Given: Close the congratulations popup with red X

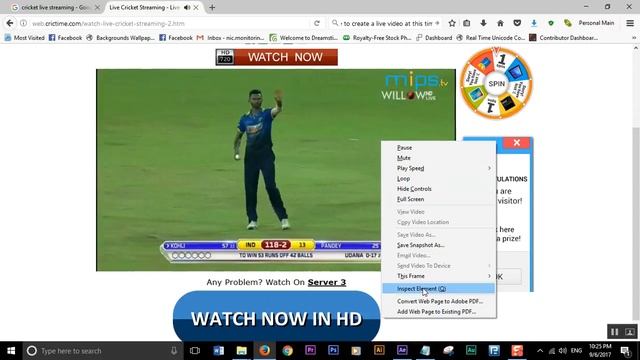Looking at the screenshot, I should pos(517,142).
